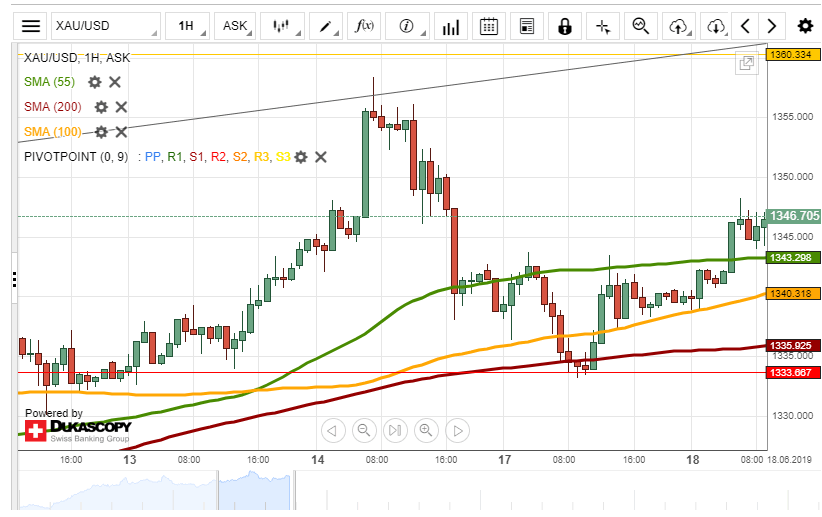Pan chart left with the round arrow button
This screenshot has height=517, width=822.
[x=333, y=431]
